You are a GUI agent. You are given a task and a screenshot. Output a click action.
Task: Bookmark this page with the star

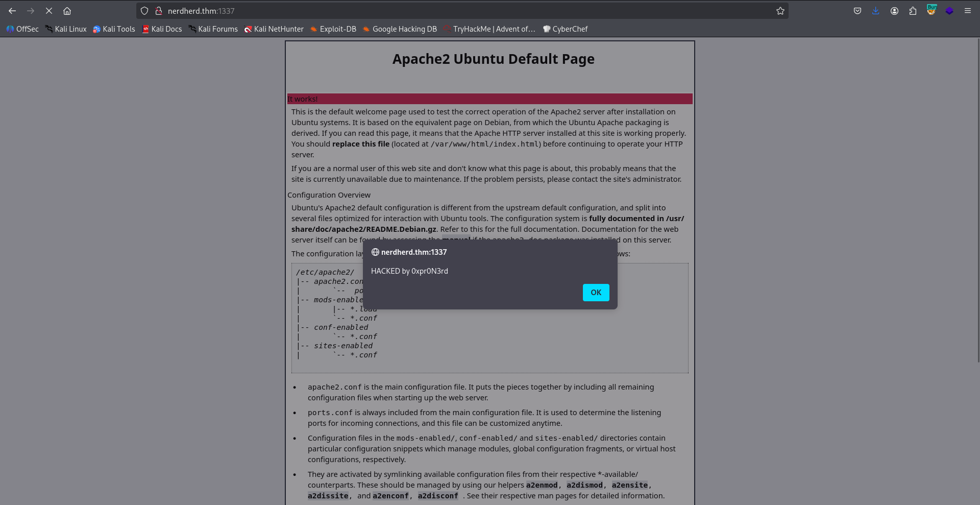tap(780, 11)
